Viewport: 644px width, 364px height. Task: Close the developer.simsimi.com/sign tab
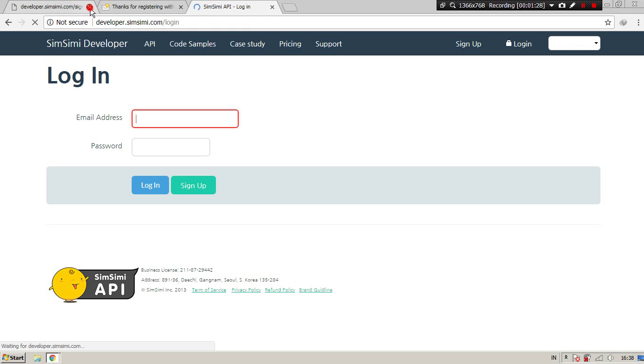(x=89, y=7)
